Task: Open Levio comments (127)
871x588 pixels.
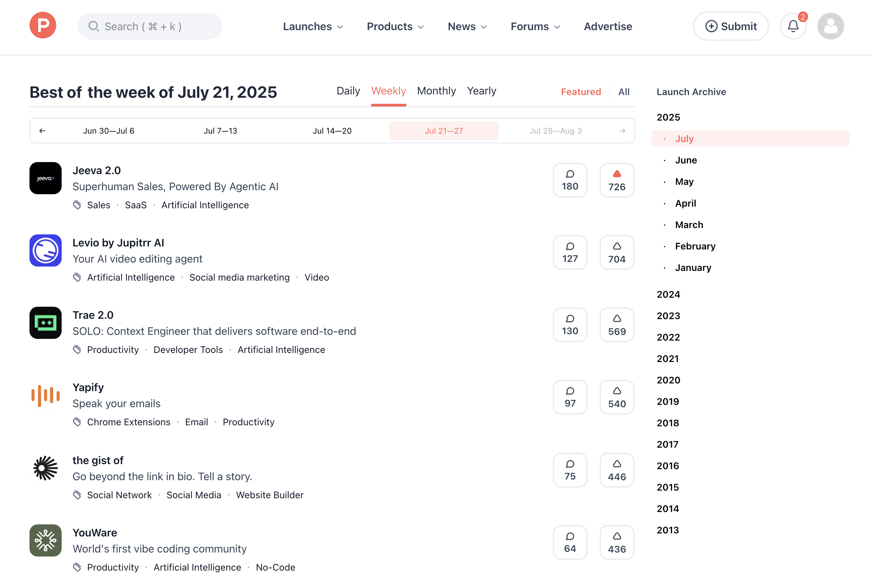Action: pos(570,252)
